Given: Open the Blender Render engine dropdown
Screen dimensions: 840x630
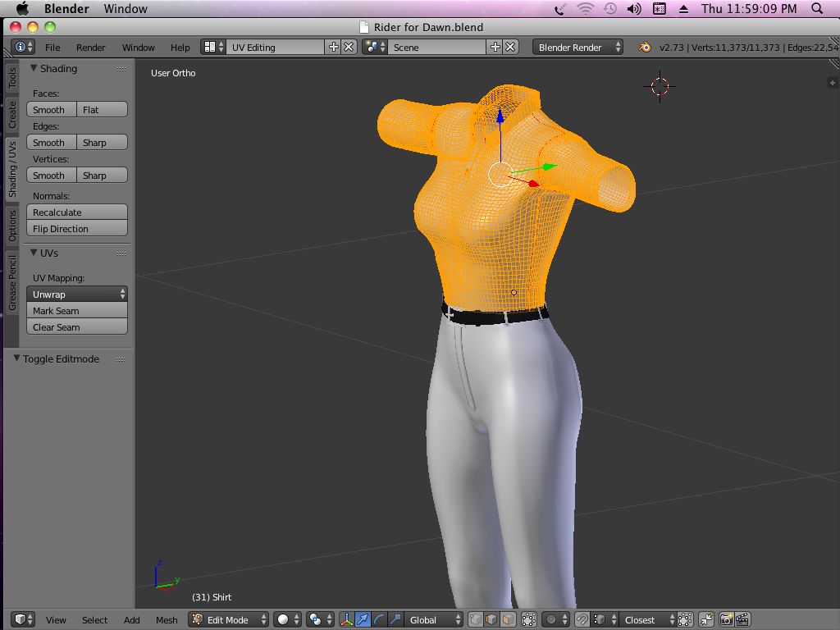Looking at the screenshot, I should [577, 48].
